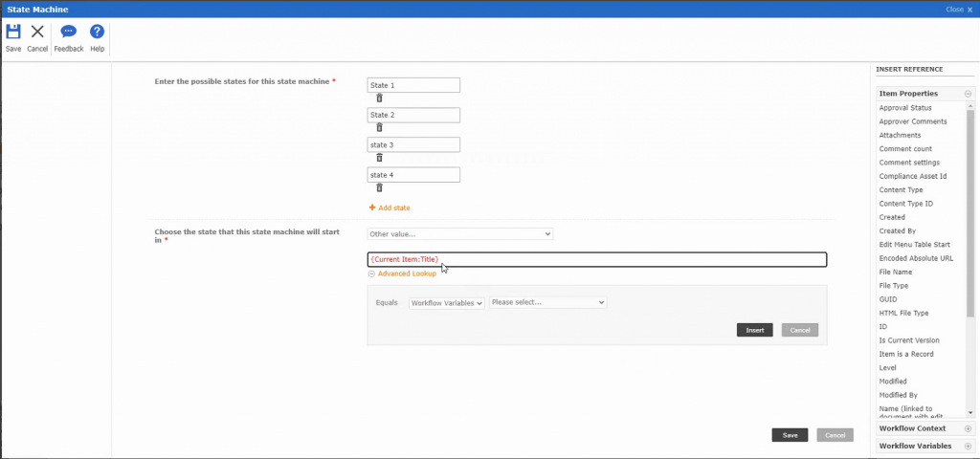Click the Current Item:Title reference field
This screenshot has width=980, height=459.
tap(597, 259)
